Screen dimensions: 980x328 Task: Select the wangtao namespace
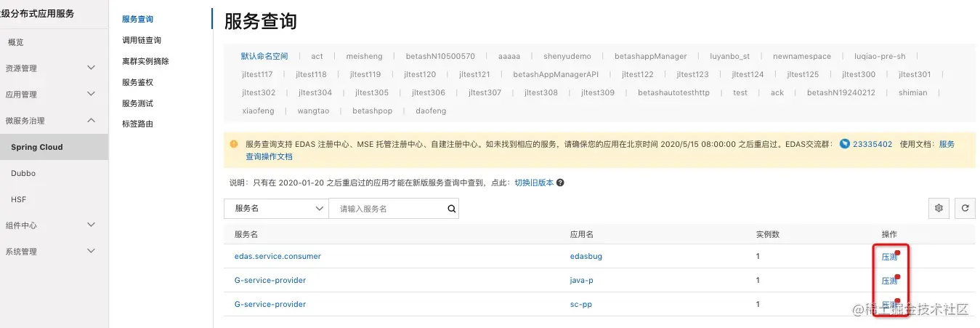tap(313, 111)
